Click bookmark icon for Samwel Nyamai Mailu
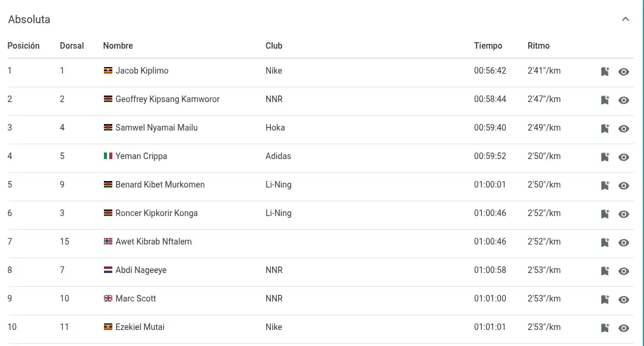Screen dimensions: 644x346 pyautogui.click(x=605, y=129)
